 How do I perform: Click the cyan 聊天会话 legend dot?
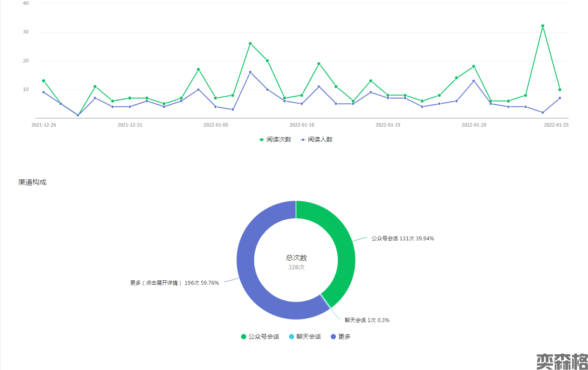pyautogui.click(x=291, y=337)
